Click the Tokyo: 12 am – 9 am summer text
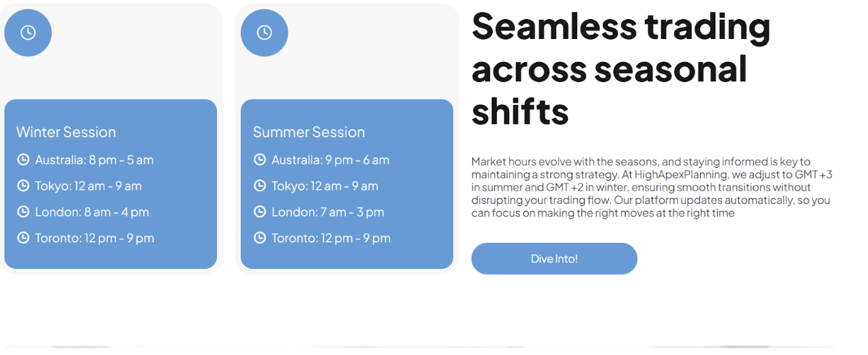868x355 pixels. click(x=325, y=186)
